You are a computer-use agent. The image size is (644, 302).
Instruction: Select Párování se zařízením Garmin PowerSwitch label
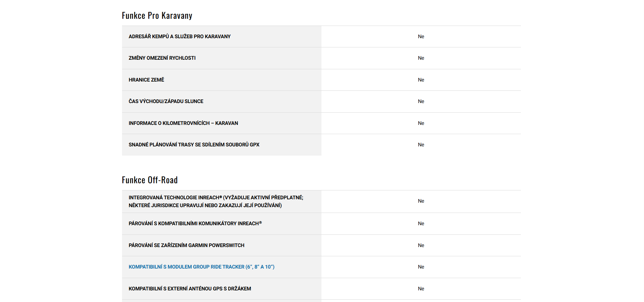pos(186,245)
